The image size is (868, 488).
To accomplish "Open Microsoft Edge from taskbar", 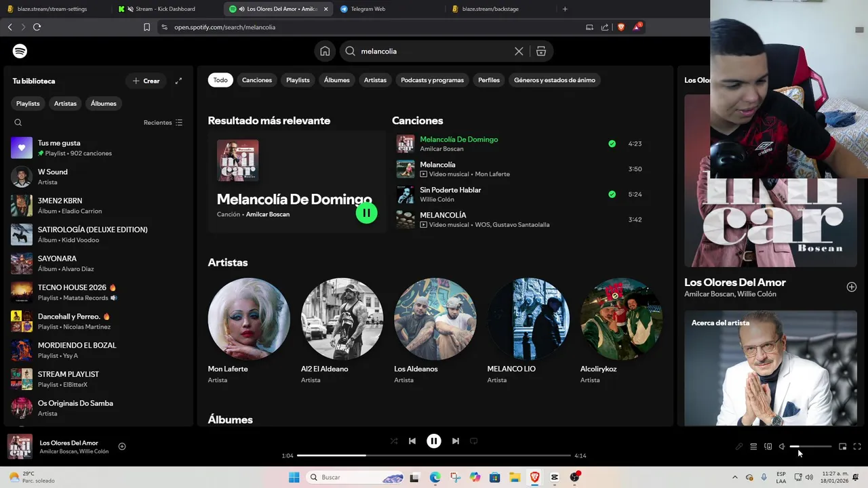I will [x=435, y=477].
